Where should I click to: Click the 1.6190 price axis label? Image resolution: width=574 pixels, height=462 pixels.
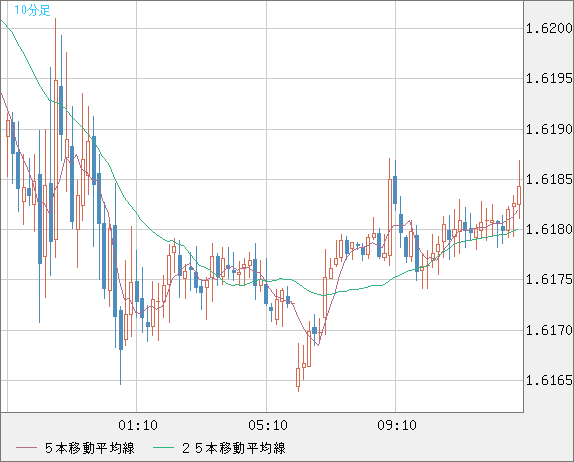[x=549, y=129]
